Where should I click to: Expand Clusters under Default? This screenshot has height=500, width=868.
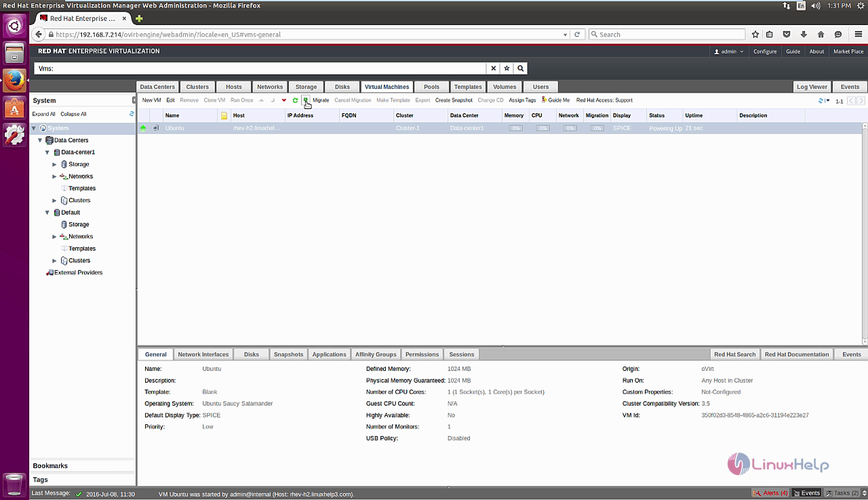(55, 261)
